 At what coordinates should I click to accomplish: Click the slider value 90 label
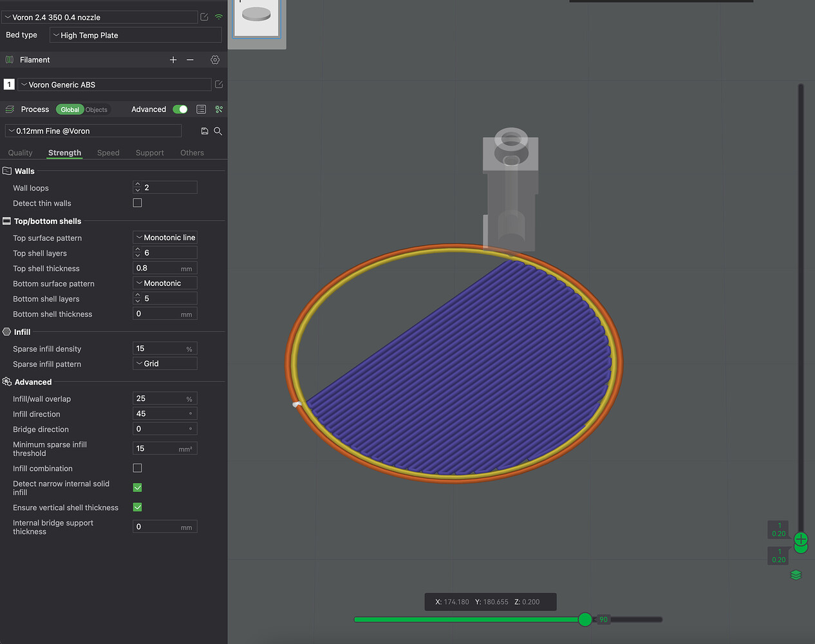603,620
